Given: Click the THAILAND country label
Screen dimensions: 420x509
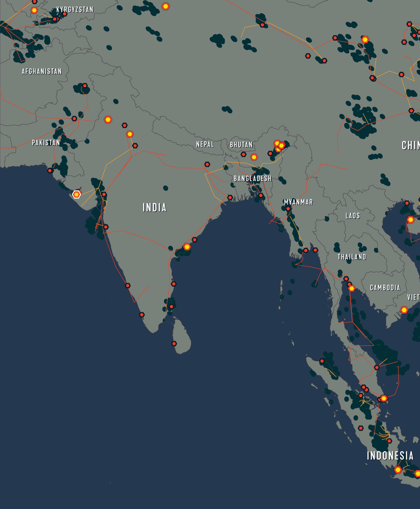Looking at the screenshot, I should (x=352, y=257).
